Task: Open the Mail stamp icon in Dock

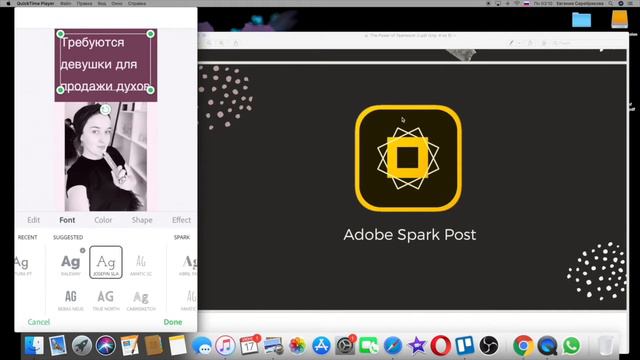Action: click(58, 346)
